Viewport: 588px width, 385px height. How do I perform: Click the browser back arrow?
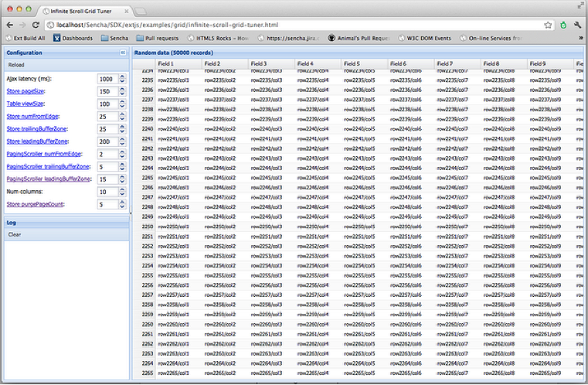pyautogui.click(x=8, y=24)
